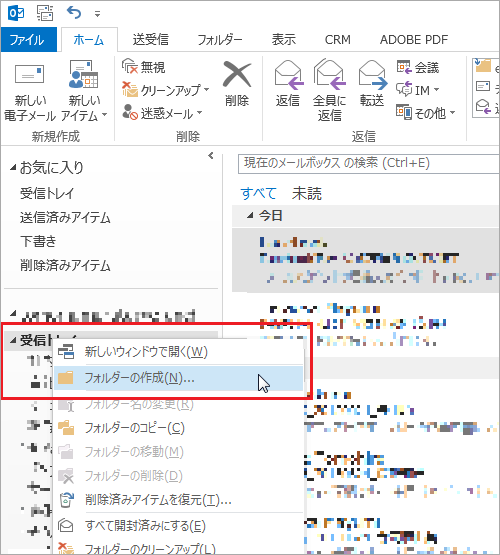Collapse the お気に入り favorites section
Image resolution: width=500 pixels, height=555 pixels.
coord(13,167)
